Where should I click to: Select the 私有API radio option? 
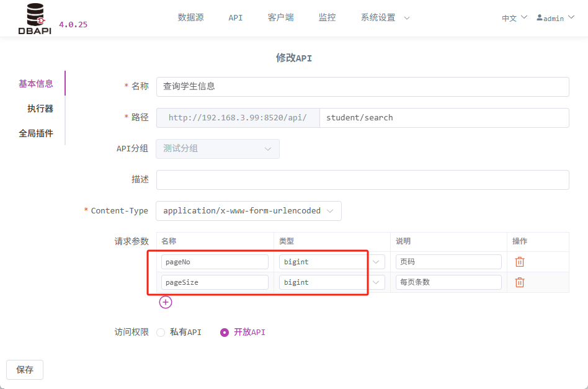pos(161,333)
